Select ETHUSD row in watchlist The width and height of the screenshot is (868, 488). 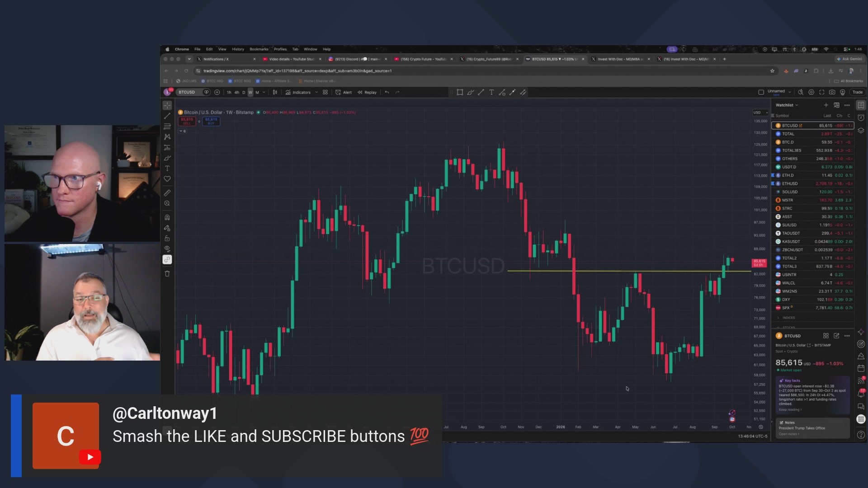pos(812,183)
